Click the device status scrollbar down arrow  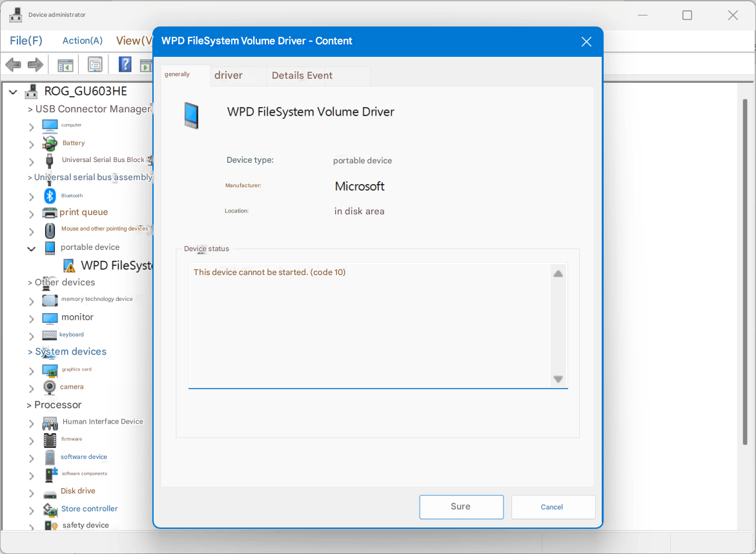pyautogui.click(x=558, y=380)
